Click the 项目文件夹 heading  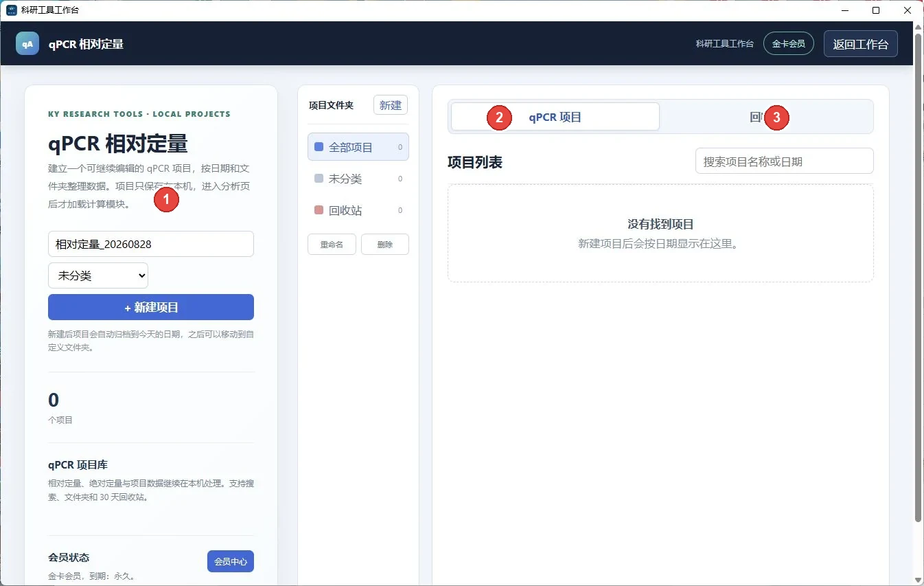(x=331, y=105)
